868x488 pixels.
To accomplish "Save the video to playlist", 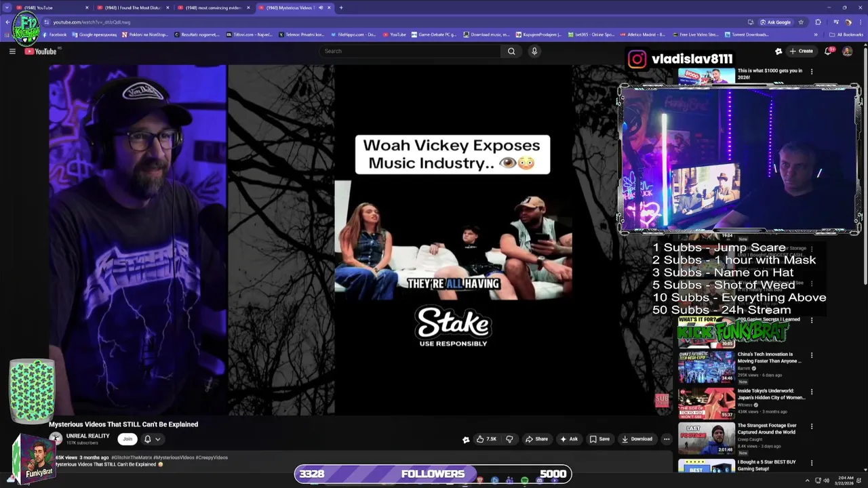I will coord(599,439).
